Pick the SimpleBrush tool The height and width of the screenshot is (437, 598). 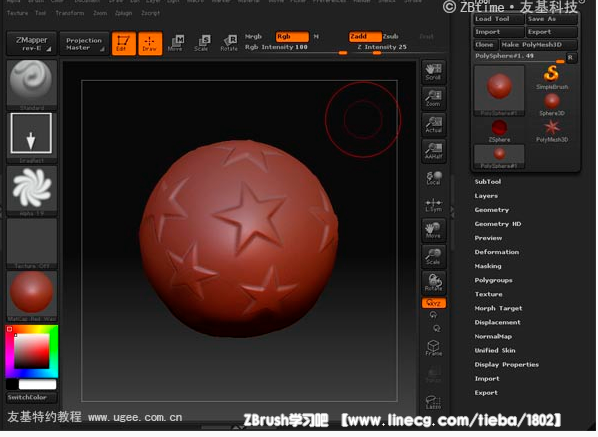click(x=551, y=77)
